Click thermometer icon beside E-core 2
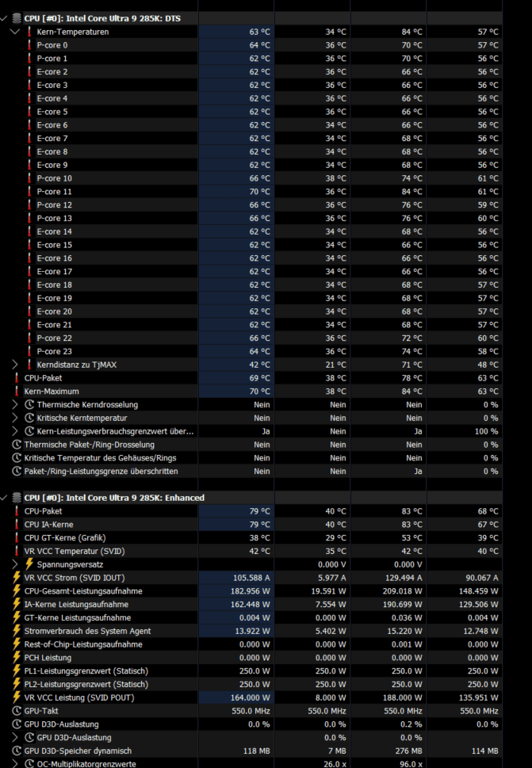Screen dimensions: 532x768 tap(29, 71)
